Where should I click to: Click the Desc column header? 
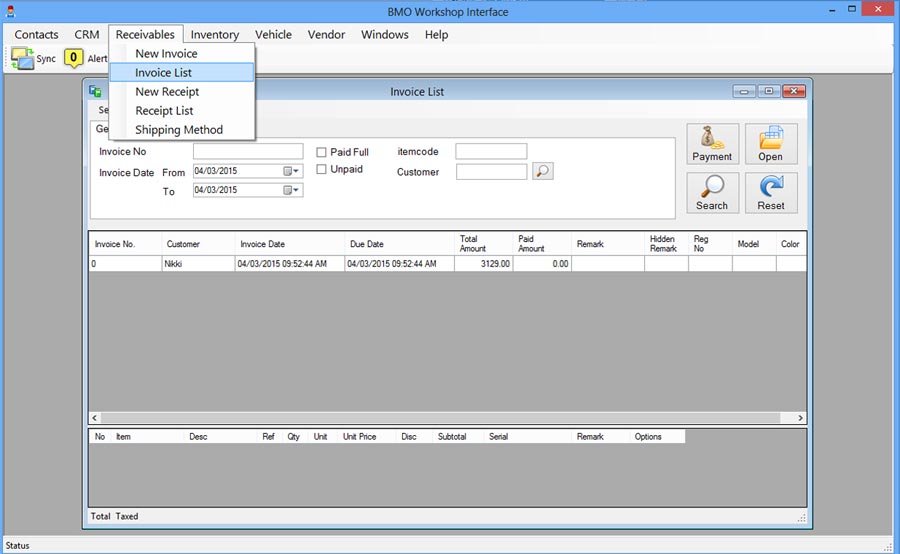click(220, 437)
